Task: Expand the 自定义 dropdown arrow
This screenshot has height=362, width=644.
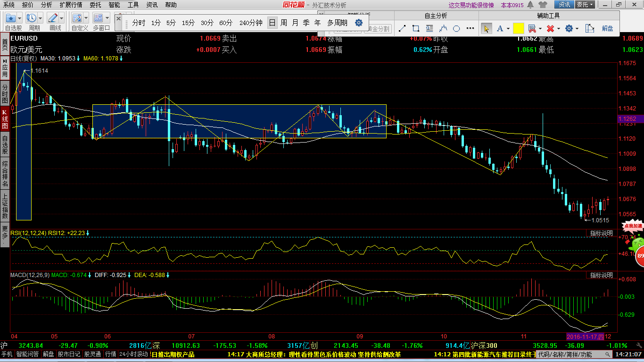Action: pos(86,18)
